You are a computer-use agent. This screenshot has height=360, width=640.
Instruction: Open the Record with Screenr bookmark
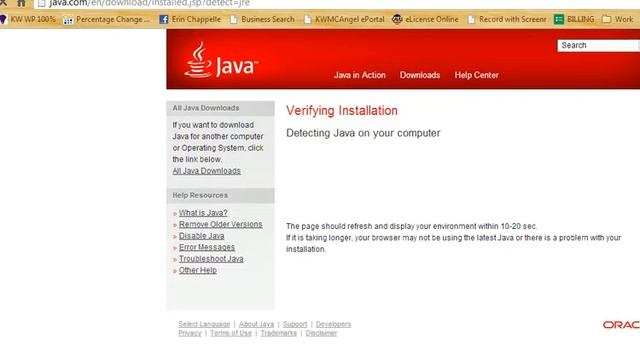(507, 19)
